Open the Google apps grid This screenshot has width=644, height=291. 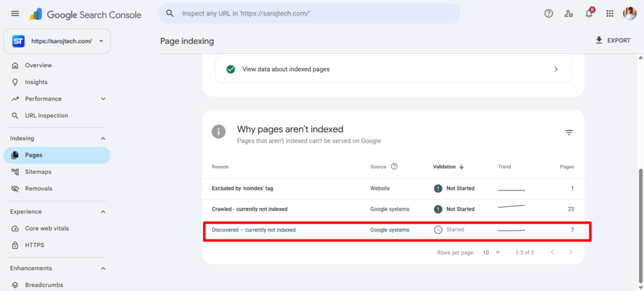pyautogui.click(x=610, y=14)
